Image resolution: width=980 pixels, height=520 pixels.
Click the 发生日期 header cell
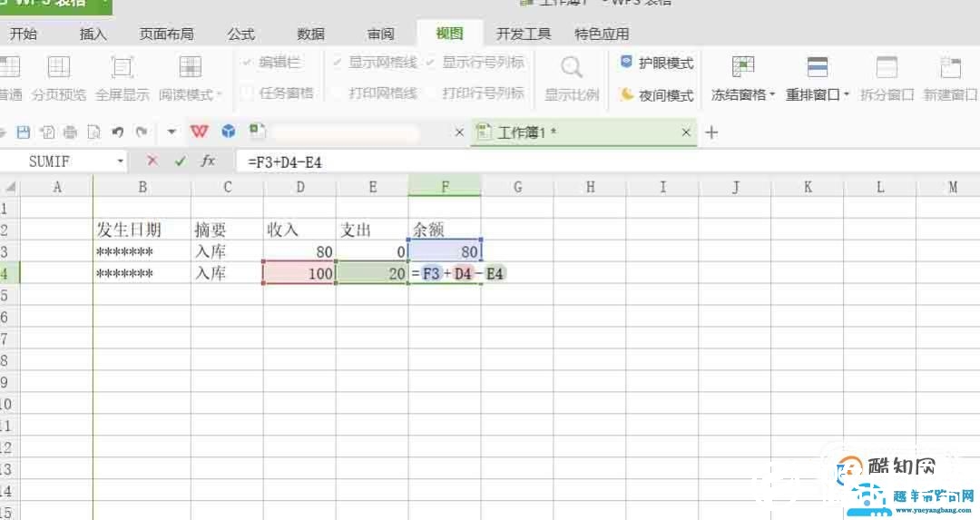pos(142,230)
